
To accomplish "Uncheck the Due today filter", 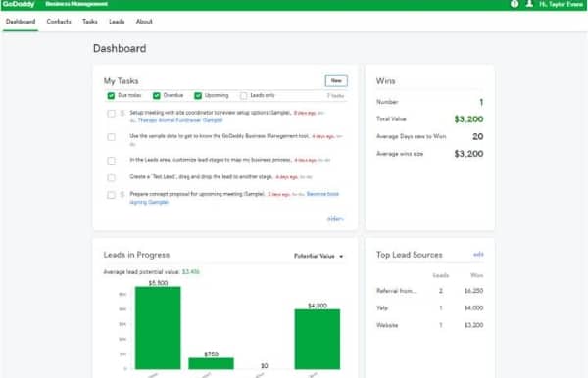I will click(111, 96).
